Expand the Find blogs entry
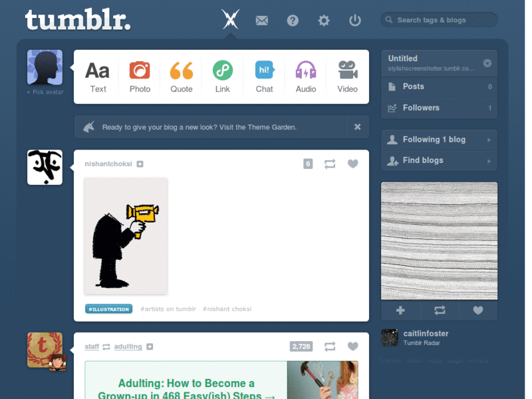 tap(439, 161)
